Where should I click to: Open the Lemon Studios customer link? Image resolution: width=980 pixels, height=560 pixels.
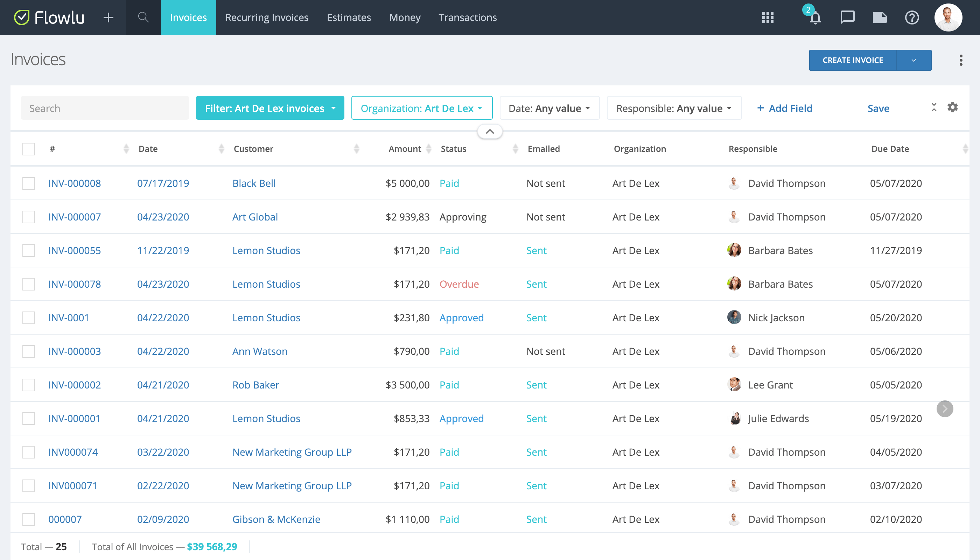click(x=266, y=250)
